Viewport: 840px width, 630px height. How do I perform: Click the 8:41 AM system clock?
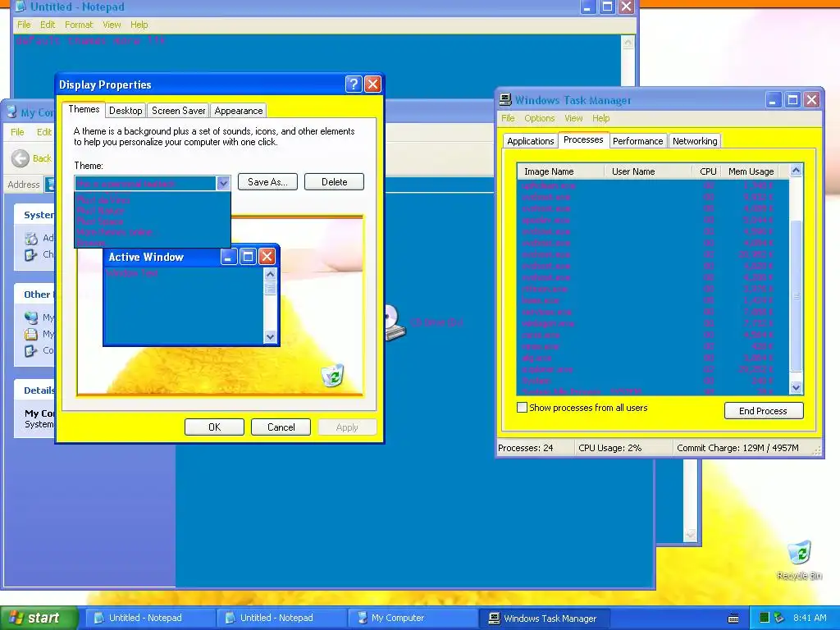[810, 618]
